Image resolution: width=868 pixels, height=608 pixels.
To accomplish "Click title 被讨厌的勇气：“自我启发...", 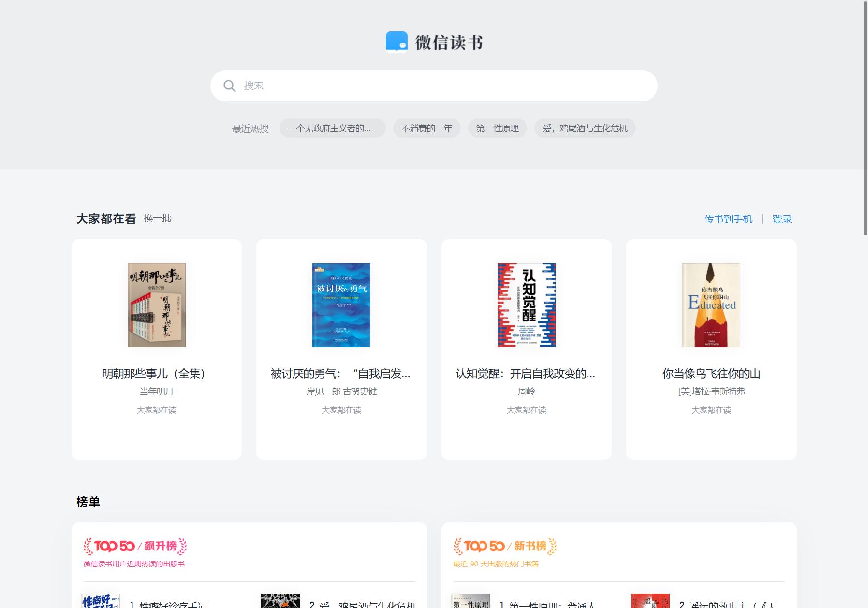I will coord(340,374).
